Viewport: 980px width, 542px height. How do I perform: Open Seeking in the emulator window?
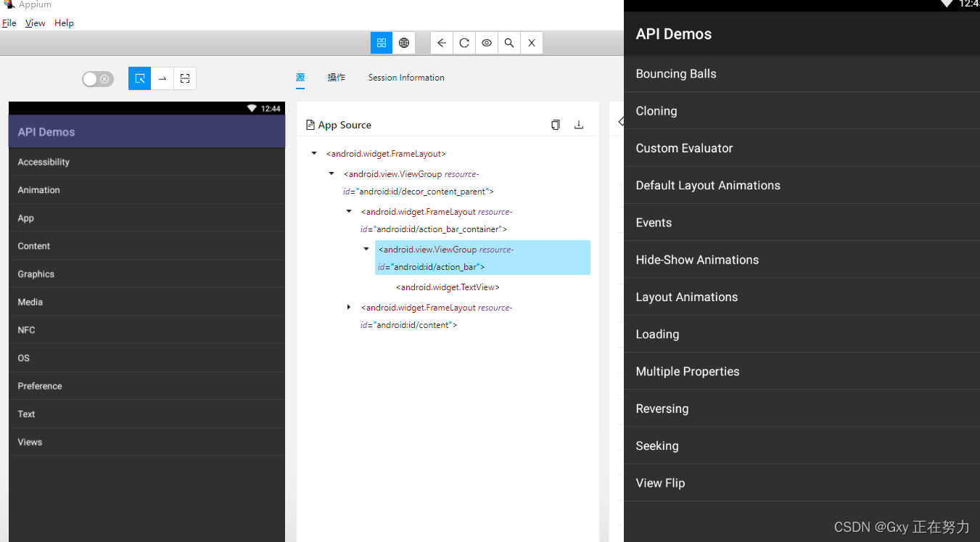pyautogui.click(x=802, y=446)
